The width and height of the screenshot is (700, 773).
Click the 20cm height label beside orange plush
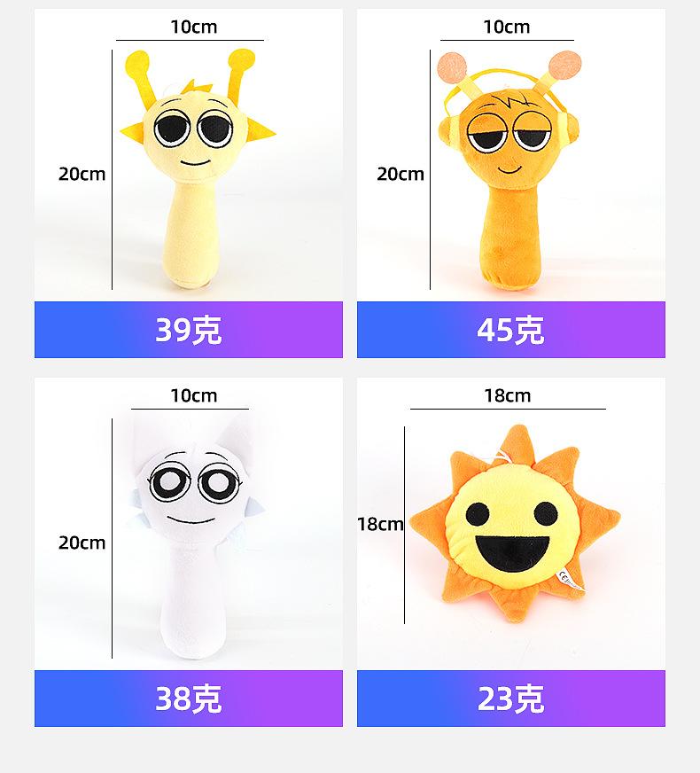click(401, 174)
